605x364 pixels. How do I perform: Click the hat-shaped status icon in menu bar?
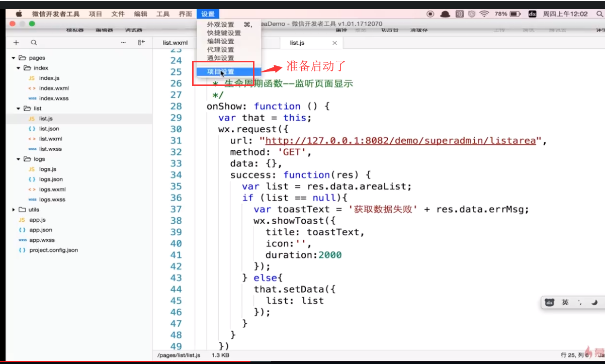445,14
